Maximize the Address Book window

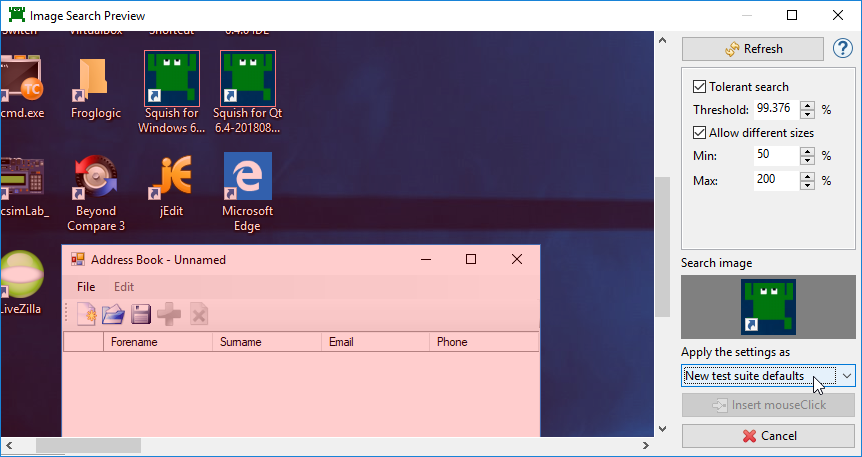coord(471,259)
